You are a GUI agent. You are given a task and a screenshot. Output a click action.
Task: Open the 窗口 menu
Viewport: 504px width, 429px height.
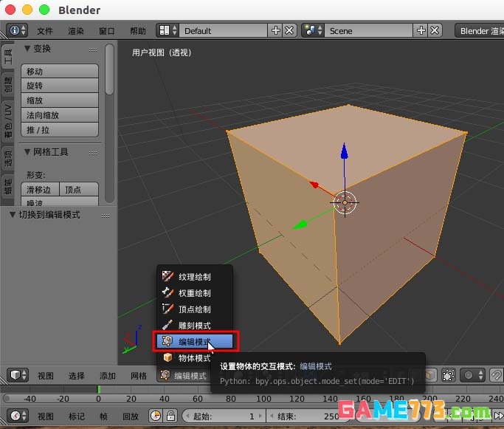pyautogui.click(x=107, y=31)
